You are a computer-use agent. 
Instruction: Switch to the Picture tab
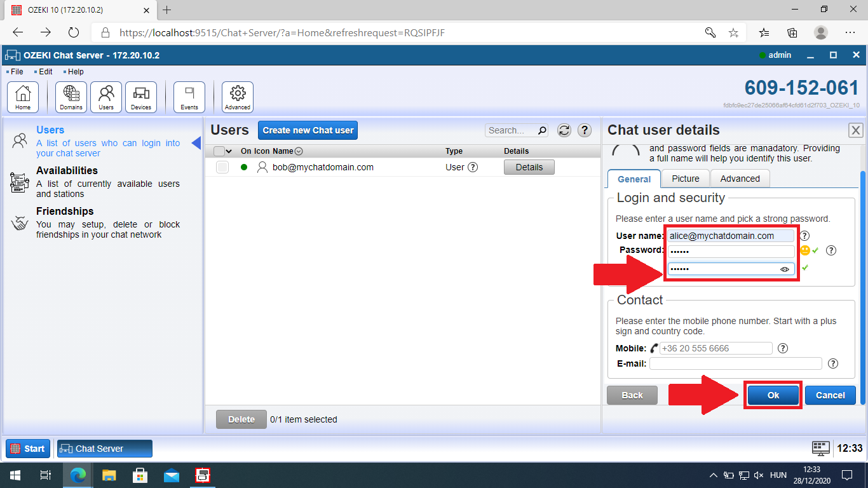click(x=686, y=179)
